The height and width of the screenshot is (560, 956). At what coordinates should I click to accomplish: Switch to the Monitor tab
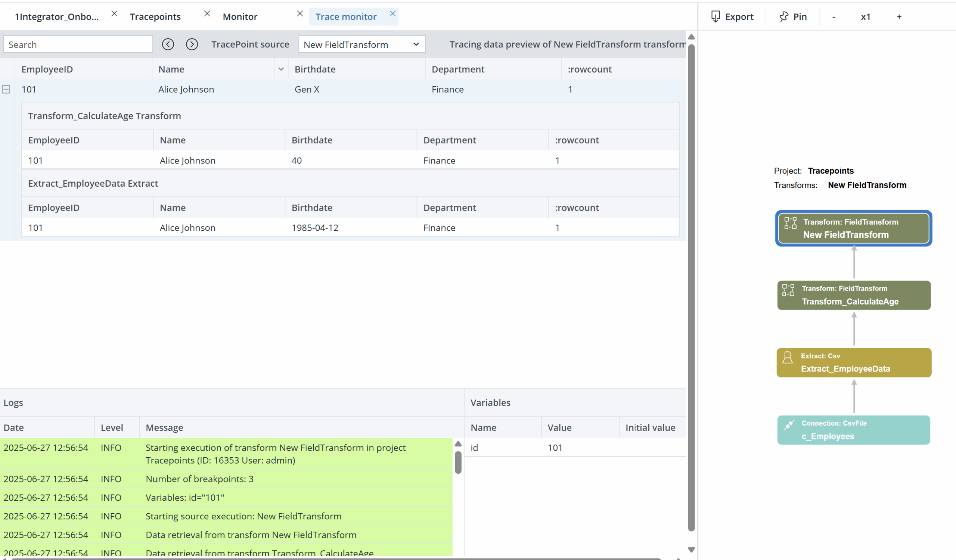[x=240, y=17]
